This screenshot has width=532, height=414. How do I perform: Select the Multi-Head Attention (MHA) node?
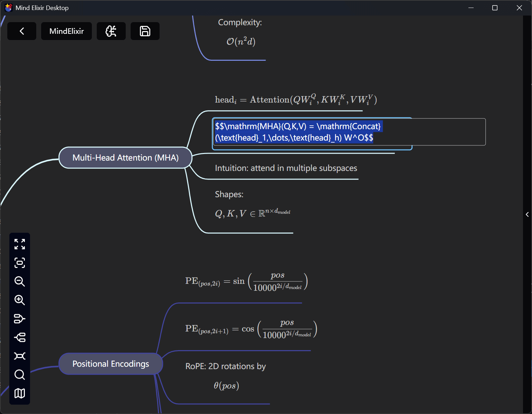[x=125, y=157]
